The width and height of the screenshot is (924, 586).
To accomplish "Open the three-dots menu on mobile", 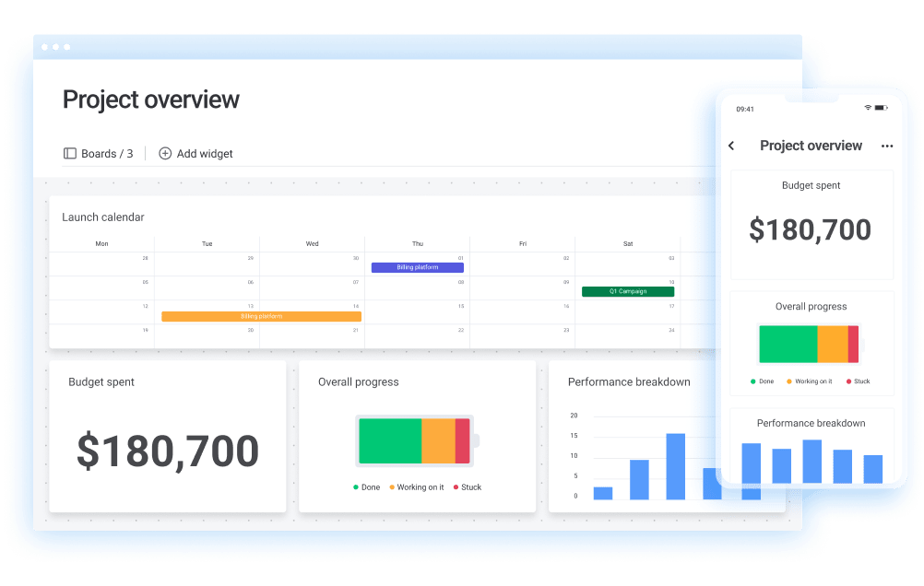I will tap(887, 146).
